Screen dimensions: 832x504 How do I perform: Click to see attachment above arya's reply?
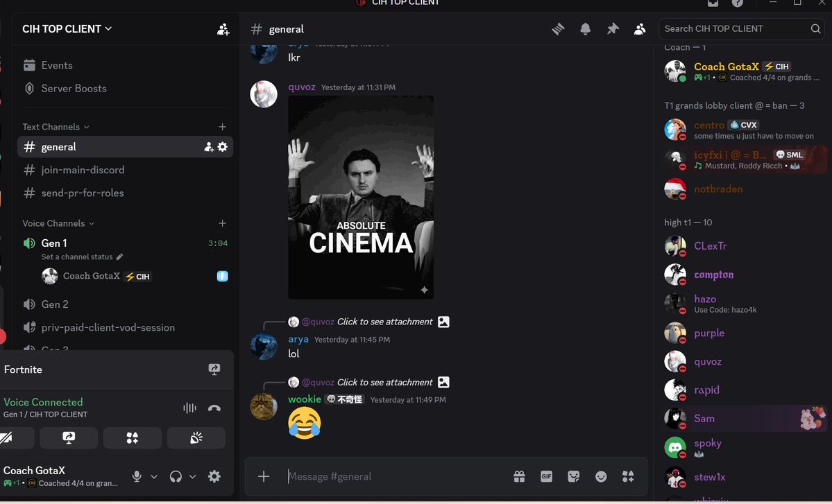pyautogui.click(x=384, y=322)
